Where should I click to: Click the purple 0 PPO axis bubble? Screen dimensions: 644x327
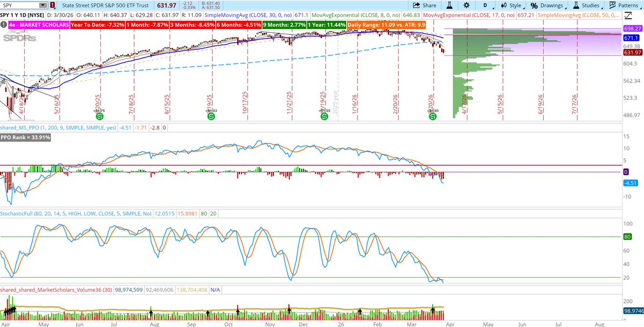(x=626, y=171)
